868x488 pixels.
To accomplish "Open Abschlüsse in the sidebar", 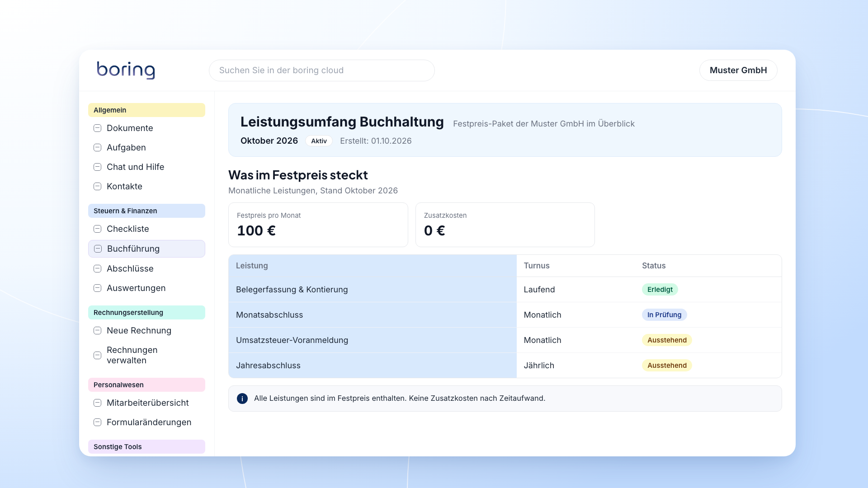I will [146, 269].
